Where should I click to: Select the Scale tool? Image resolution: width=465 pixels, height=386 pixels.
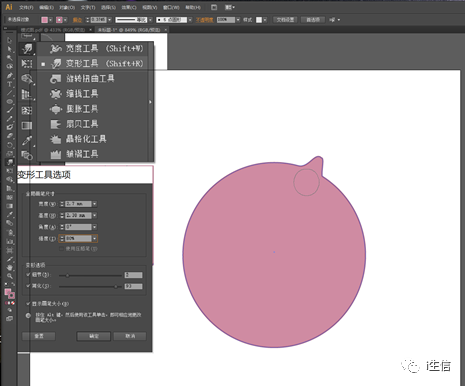10,153
